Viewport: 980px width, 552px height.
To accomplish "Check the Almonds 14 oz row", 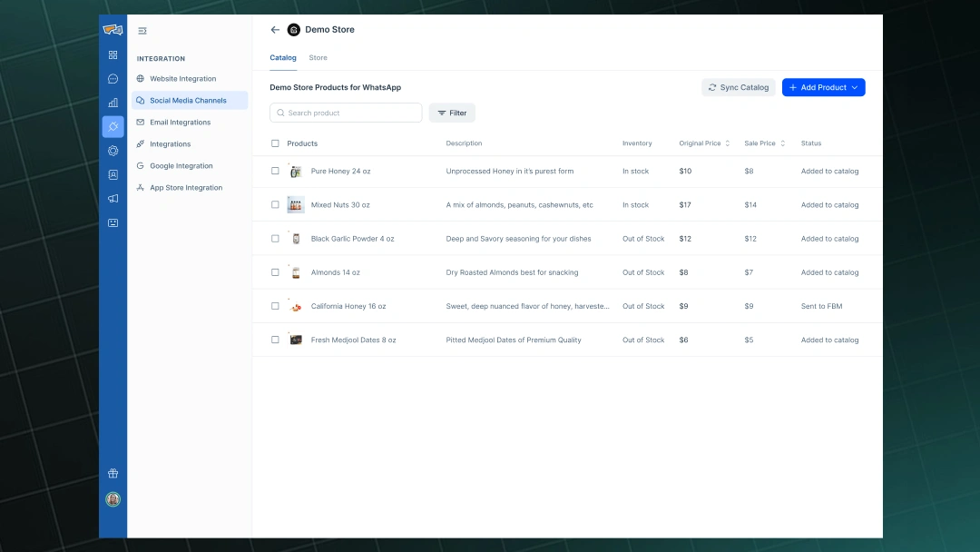I will 276,272.
